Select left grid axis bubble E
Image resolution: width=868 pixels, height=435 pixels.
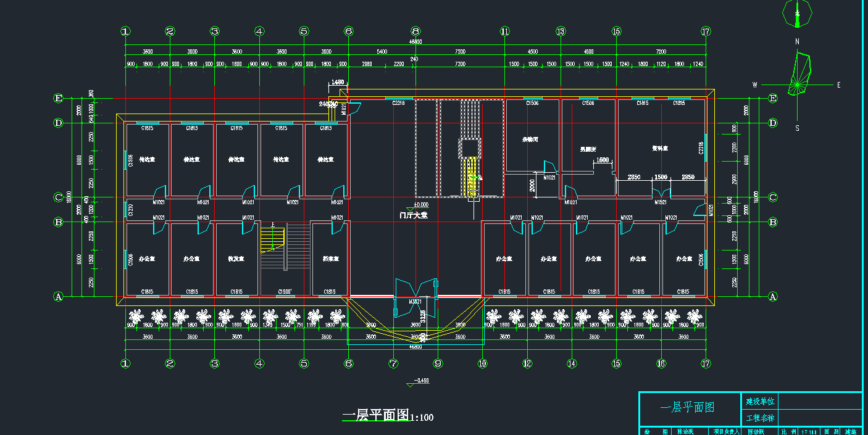point(59,99)
